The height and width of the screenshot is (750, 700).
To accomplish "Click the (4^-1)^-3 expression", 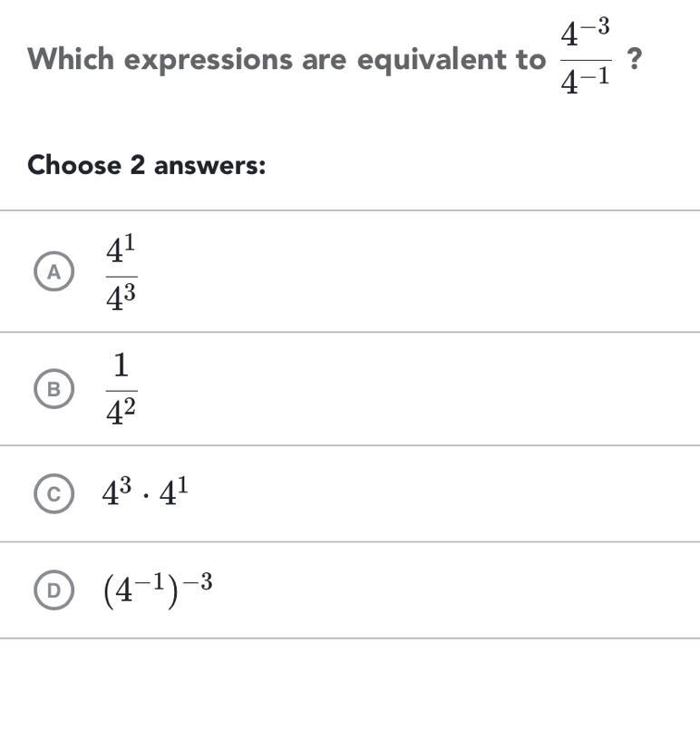I will [x=158, y=589].
